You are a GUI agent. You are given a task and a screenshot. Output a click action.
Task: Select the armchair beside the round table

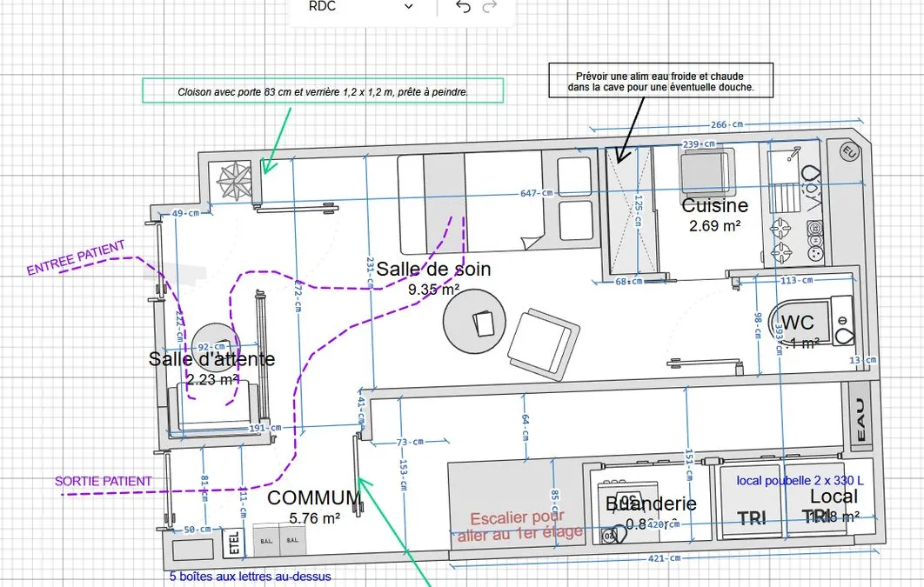tap(543, 344)
